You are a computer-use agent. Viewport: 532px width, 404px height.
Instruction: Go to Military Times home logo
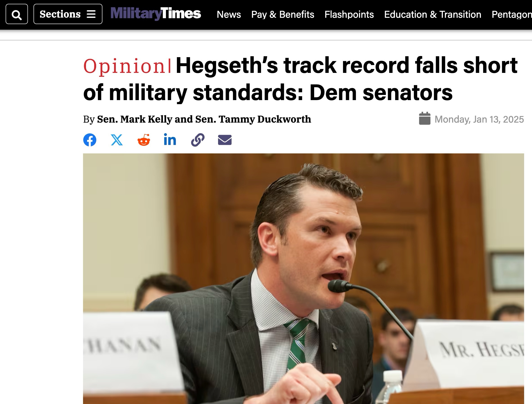pyautogui.click(x=156, y=13)
